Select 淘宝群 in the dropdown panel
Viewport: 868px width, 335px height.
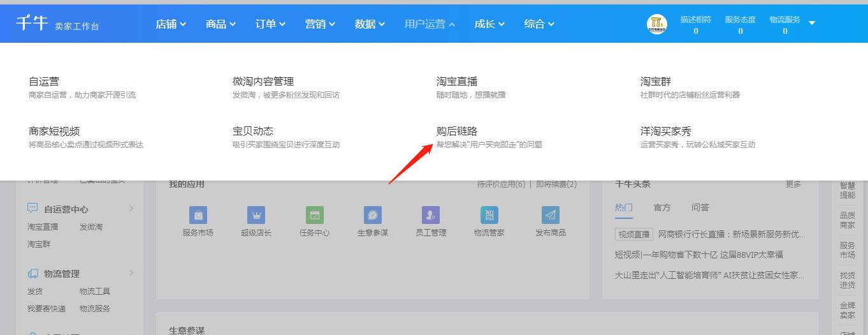(656, 82)
